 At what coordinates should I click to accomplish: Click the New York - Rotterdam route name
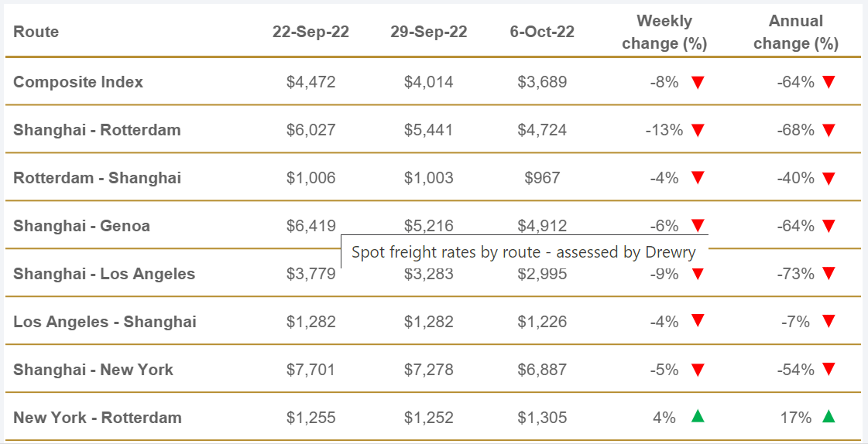[98, 418]
